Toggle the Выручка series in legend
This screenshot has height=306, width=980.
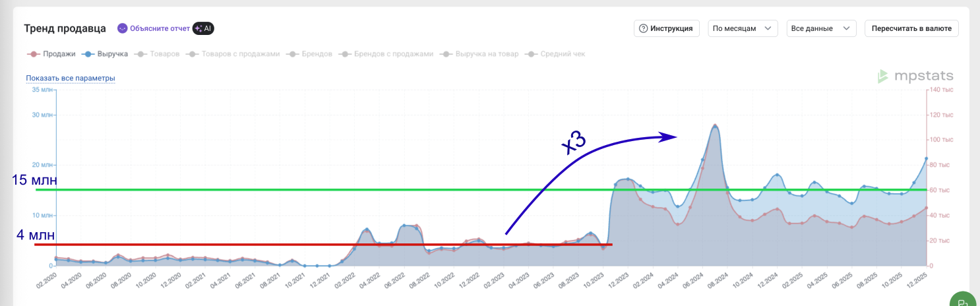[106, 53]
